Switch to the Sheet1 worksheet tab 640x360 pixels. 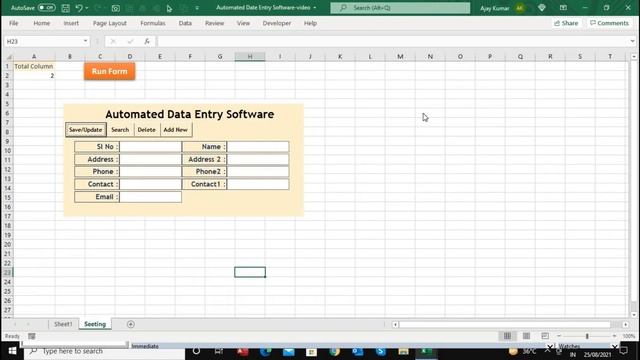(63, 324)
